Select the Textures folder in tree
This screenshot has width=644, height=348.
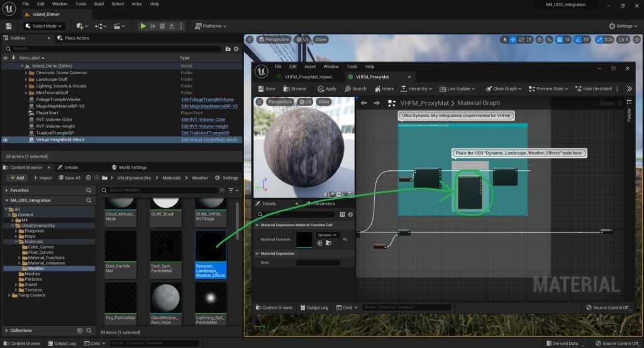pos(33,290)
